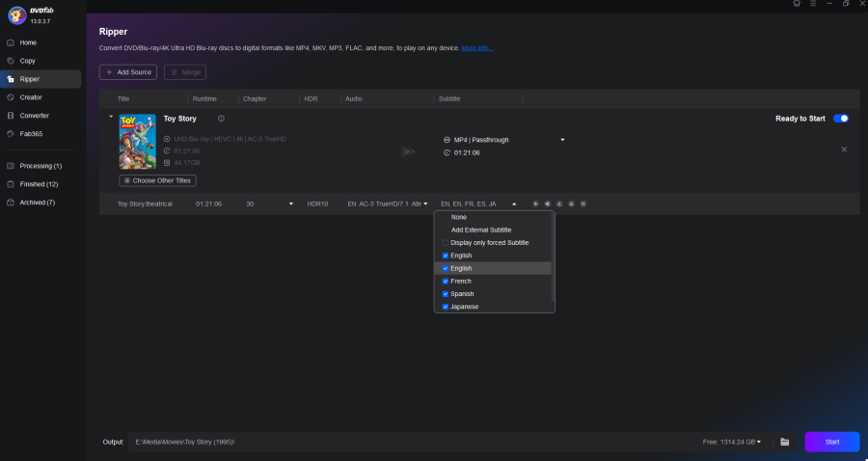
Task: Click the last round X icon in title row
Action: coord(583,204)
